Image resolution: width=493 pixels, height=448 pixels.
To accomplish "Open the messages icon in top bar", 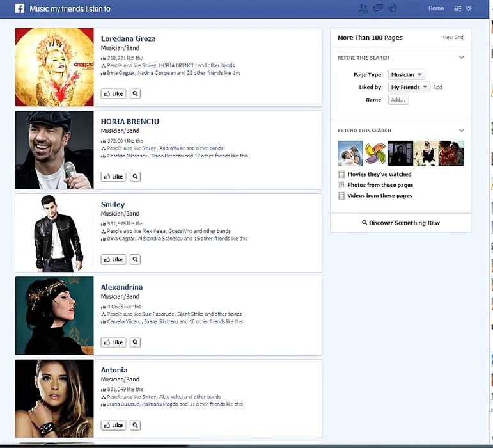I will [x=378, y=8].
